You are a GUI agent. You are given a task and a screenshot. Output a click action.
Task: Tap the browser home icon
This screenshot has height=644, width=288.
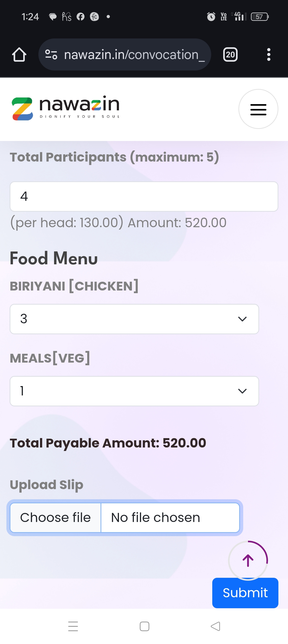19,55
